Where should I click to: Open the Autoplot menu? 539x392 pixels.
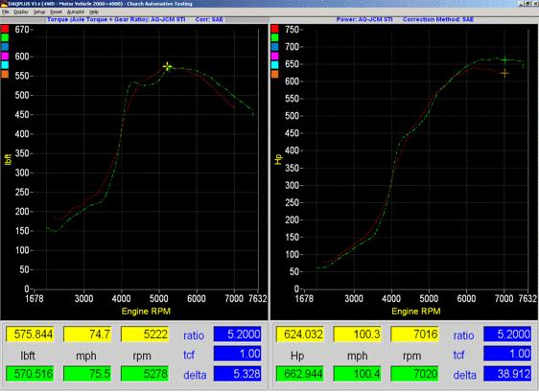pyautogui.click(x=76, y=12)
